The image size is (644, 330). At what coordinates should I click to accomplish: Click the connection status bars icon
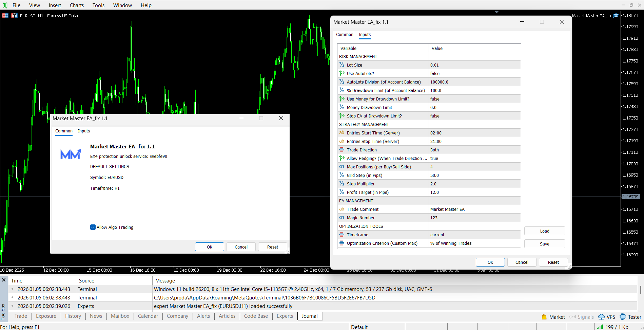point(600,327)
